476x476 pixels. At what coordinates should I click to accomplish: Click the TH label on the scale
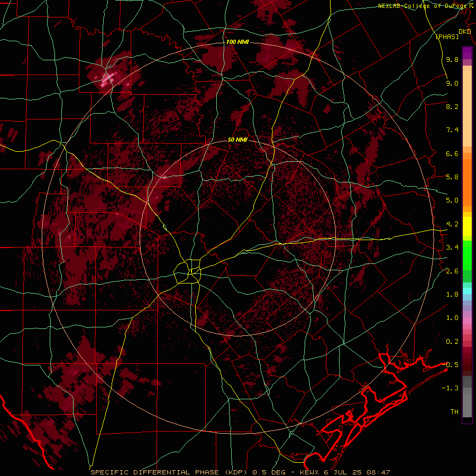point(454,412)
